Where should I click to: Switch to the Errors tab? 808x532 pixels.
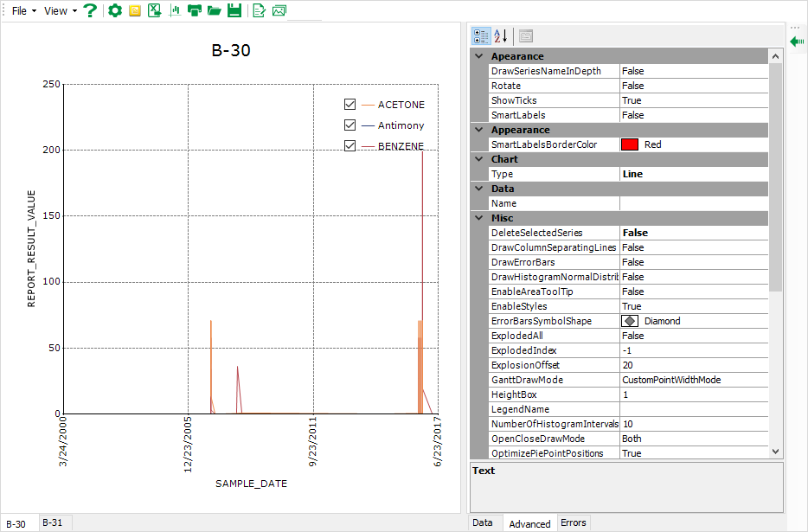[573, 522]
